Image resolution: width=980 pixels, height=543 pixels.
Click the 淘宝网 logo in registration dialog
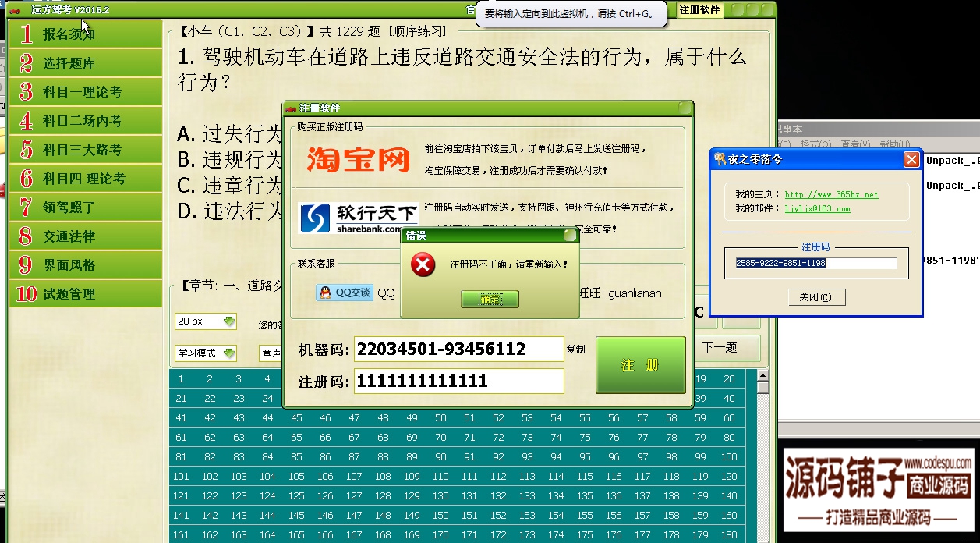point(359,159)
